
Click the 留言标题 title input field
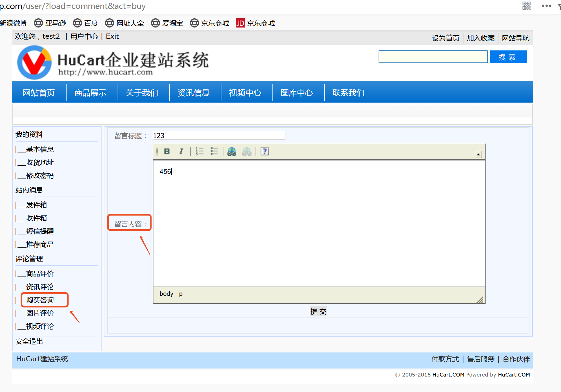[219, 136]
